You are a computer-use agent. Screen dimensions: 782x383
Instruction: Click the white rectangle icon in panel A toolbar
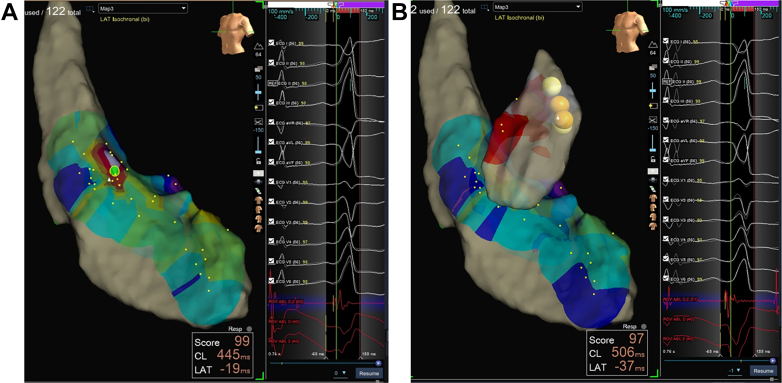[x=258, y=172]
